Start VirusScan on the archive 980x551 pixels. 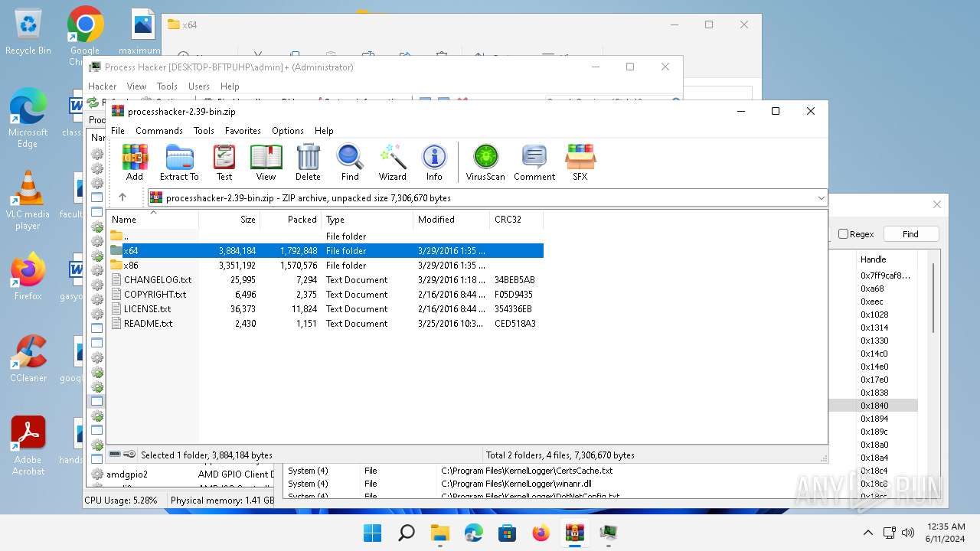click(x=485, y=162)
